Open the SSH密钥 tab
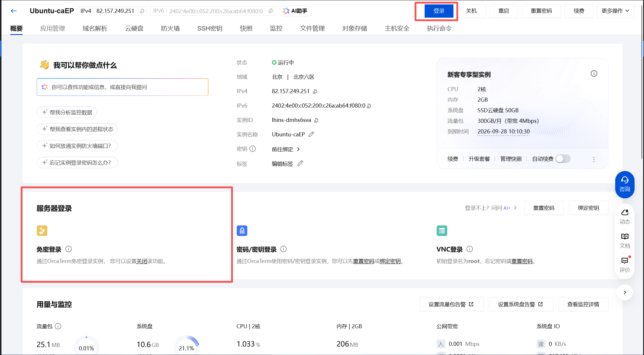 click(210, 29)
